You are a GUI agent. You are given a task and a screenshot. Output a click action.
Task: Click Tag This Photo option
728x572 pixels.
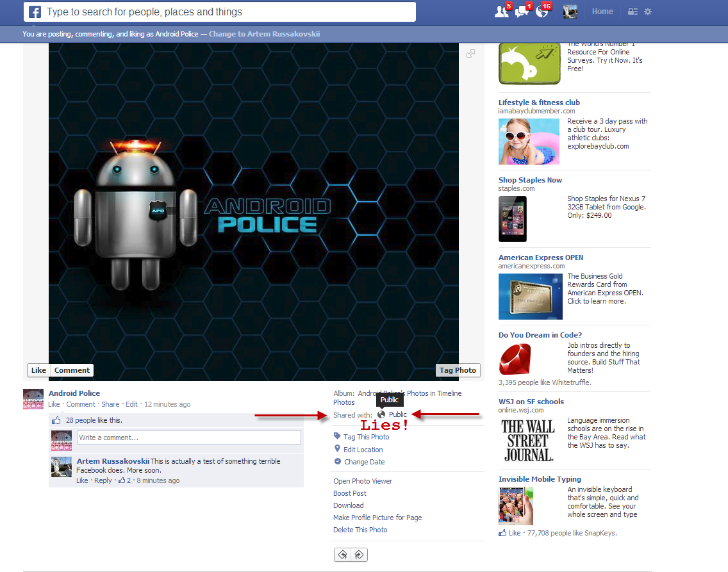click(367, 437)
